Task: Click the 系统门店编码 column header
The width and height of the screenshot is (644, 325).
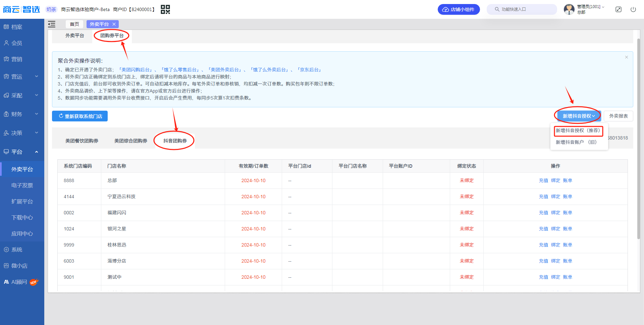Action: [78, 166]
